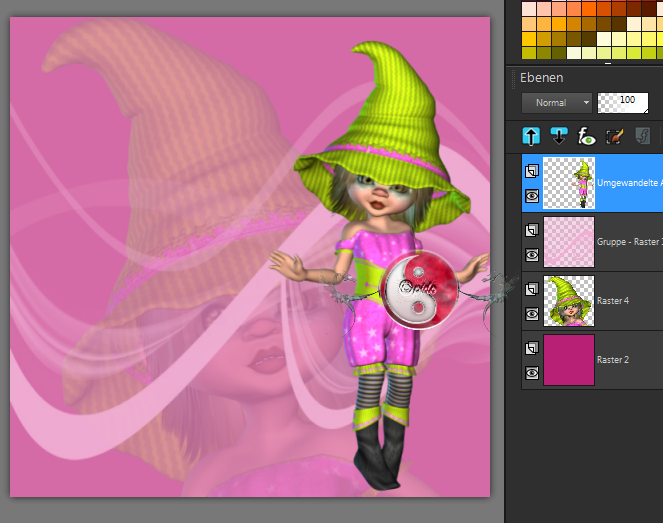The image size is (663, 523).
Task: Click the move layer down arrow icon
Action: (560, 136)
